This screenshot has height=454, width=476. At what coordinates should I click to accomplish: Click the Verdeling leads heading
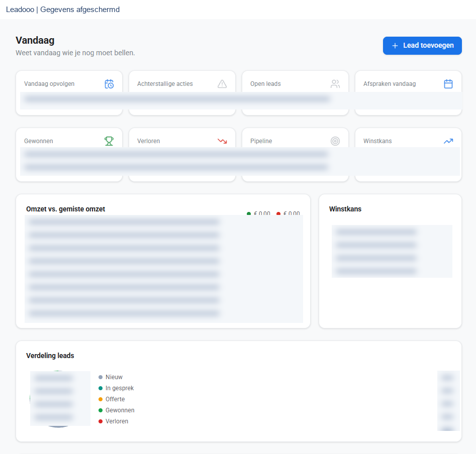[50, 356]
